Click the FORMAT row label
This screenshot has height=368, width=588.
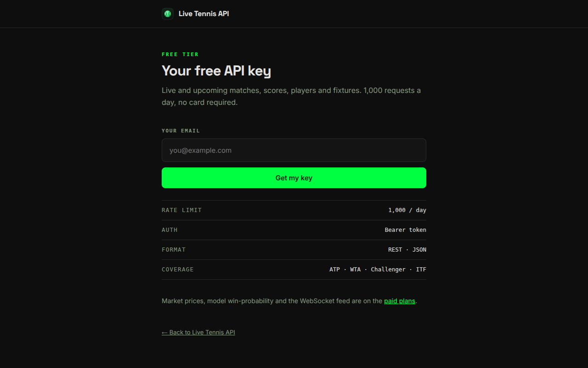coord(174,250)
